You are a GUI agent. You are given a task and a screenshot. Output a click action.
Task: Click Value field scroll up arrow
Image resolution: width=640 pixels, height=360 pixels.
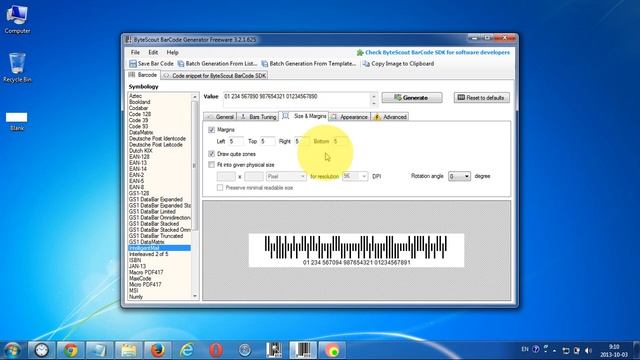click(x=373, y=96)
